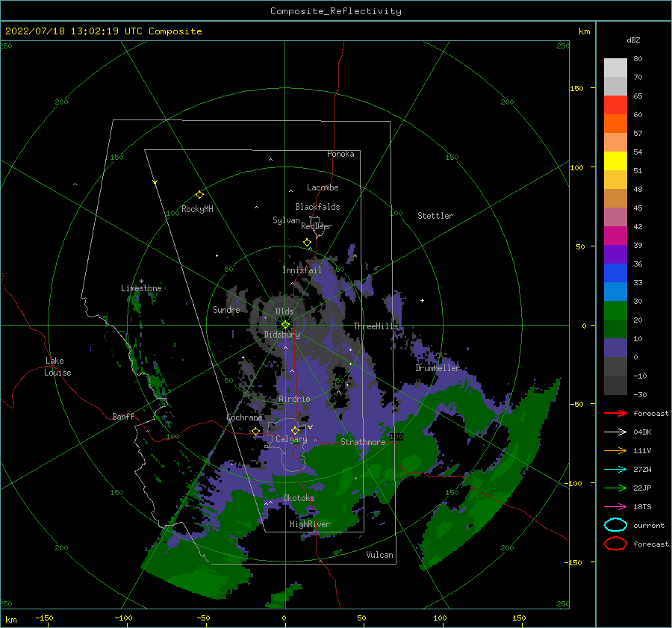Select the radar-center diamond marker near Olds

pos(285,325)
